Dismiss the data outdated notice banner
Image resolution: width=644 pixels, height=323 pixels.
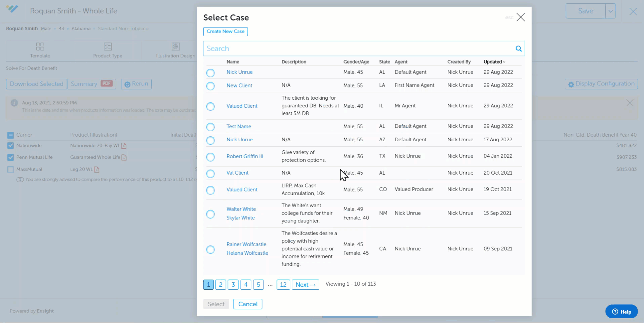coord(630,103)
